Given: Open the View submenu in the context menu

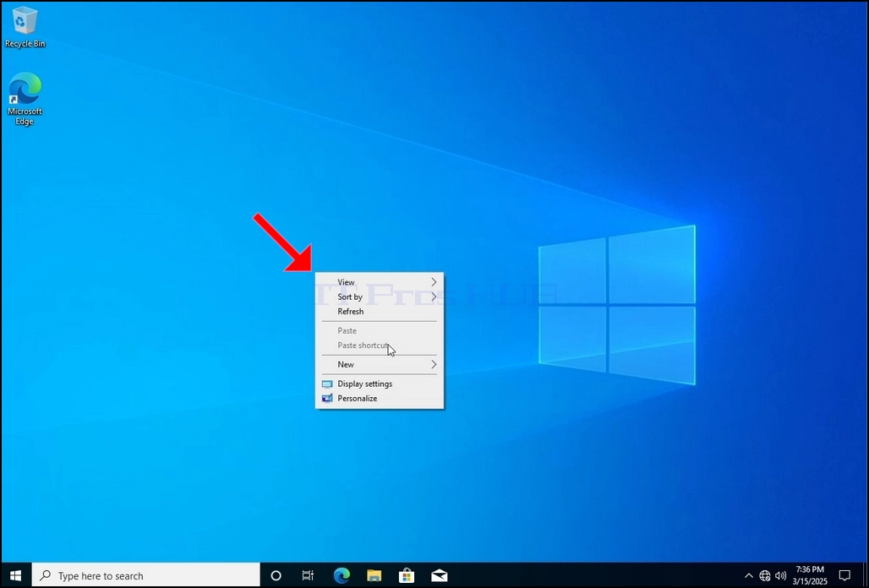Looking at the screenshot, I should (x=380, y=282).
